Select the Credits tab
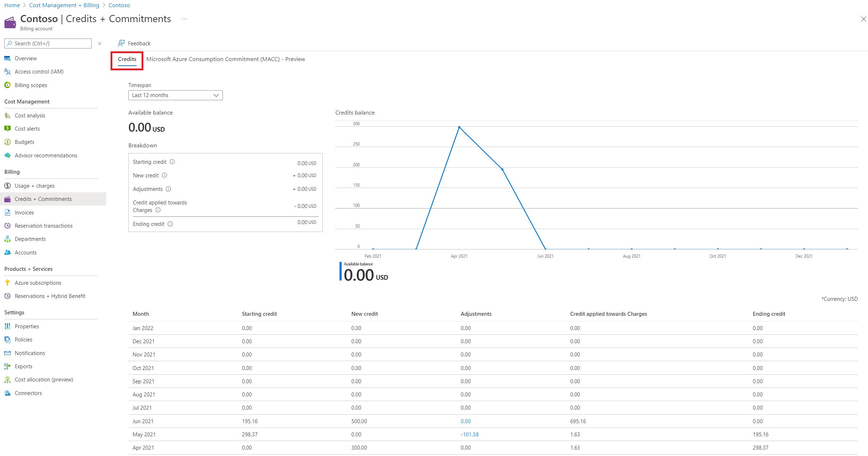 point(127,59)
